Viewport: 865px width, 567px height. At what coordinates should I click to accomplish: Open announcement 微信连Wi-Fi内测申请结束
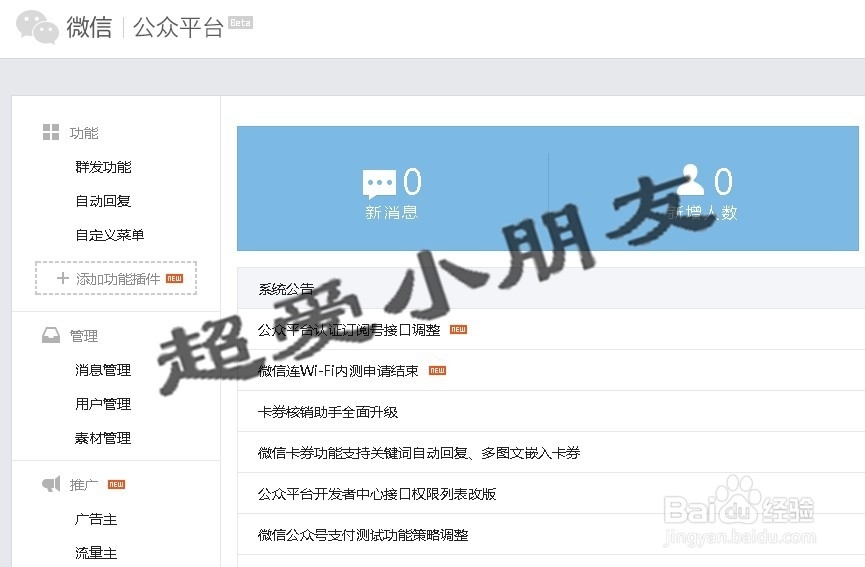338,371
